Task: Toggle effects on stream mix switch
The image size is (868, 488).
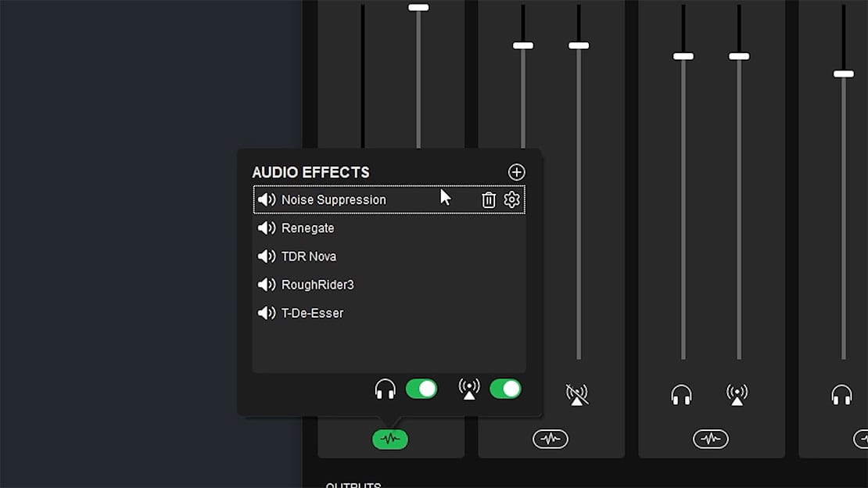Action: click(x=505, y=389)
